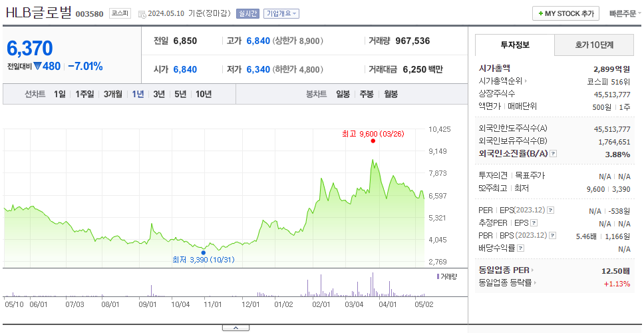Click 목표주가 label
644x333 pixels.
(x=530, y=176)
